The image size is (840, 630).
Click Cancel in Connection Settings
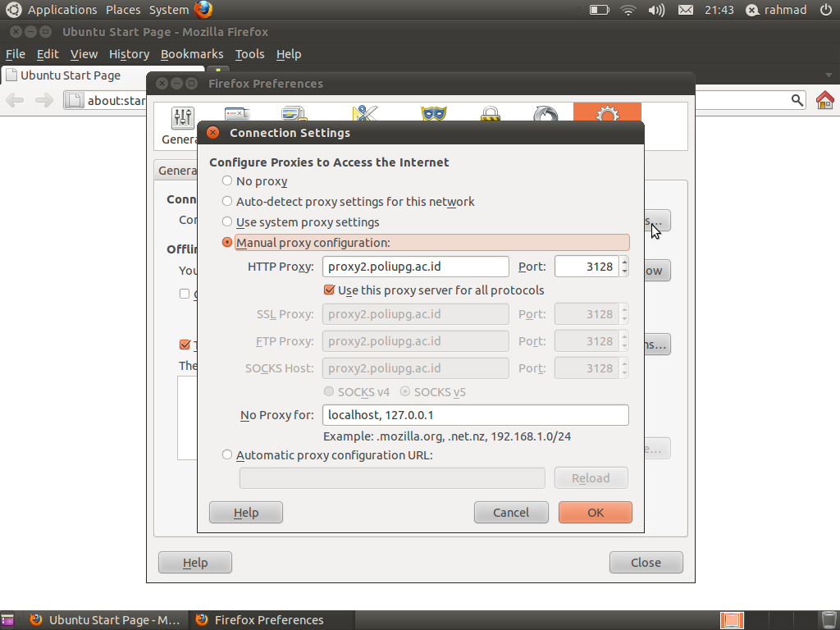(x=511, y=513)
